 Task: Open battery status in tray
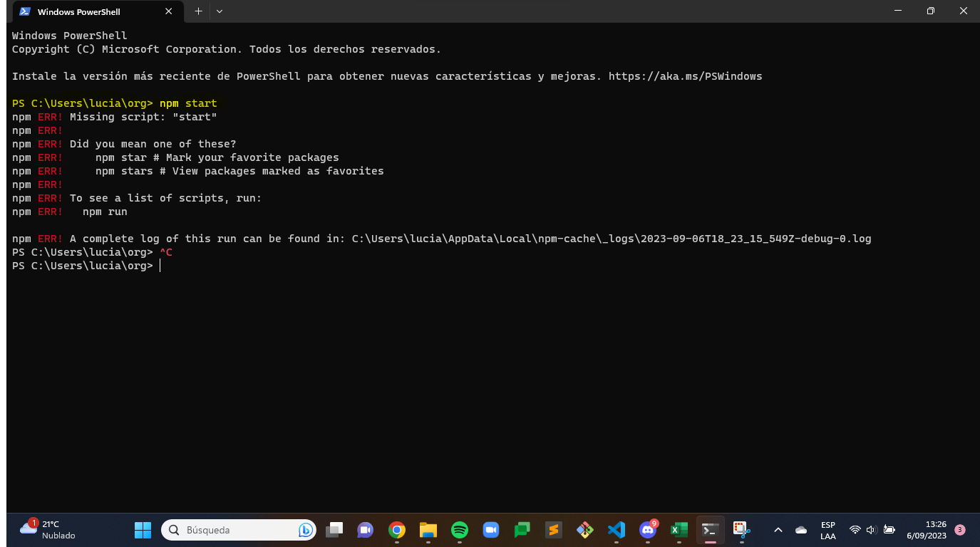(x=889, y=530)
